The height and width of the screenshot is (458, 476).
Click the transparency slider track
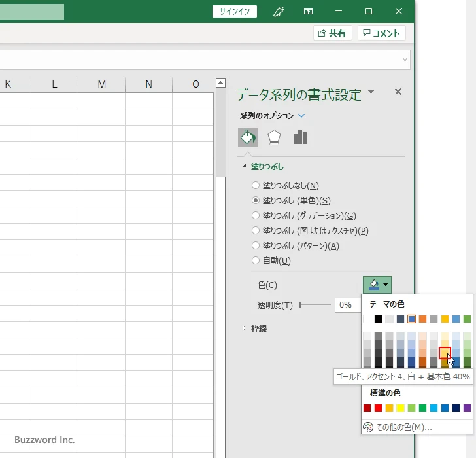point(314,305)
